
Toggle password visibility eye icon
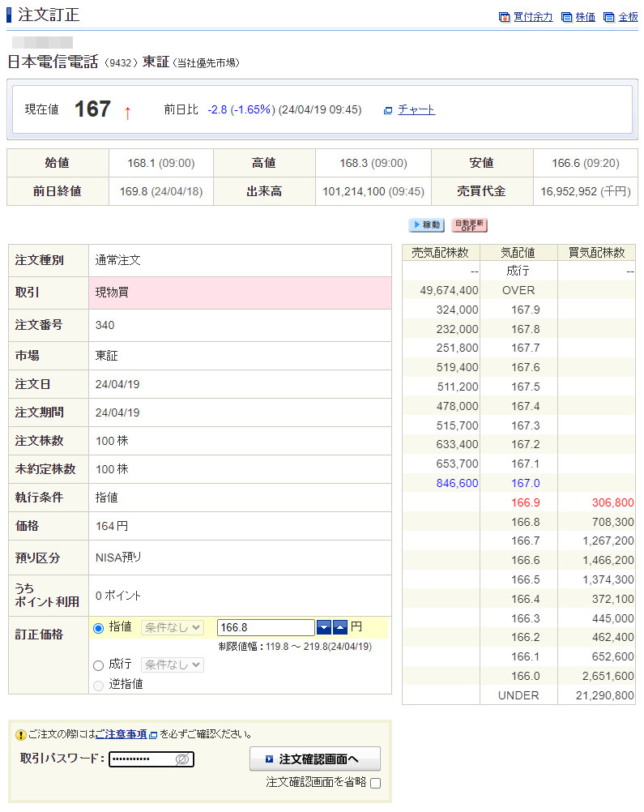[182, 759]
